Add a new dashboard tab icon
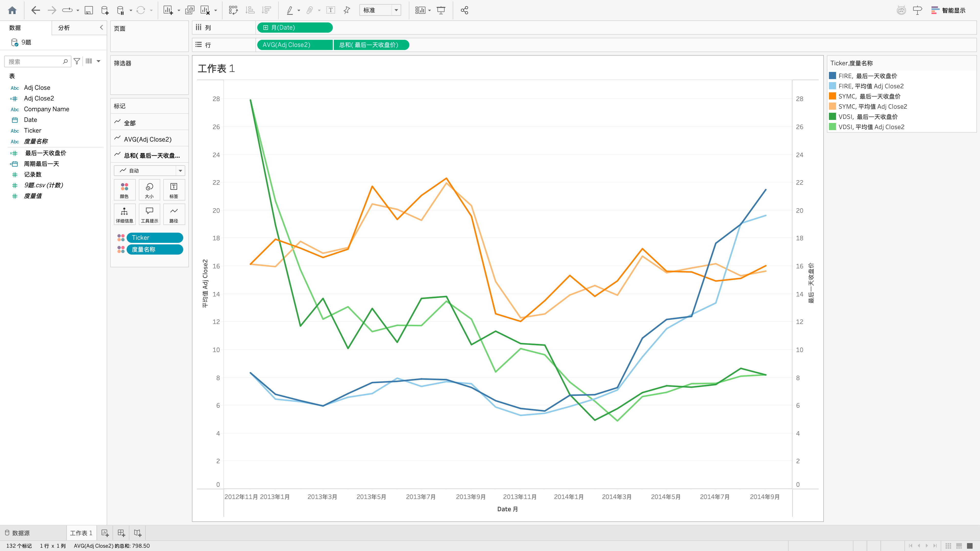This screenshot has width=980, height=551. pyautogui.click(x=121, y=533)
